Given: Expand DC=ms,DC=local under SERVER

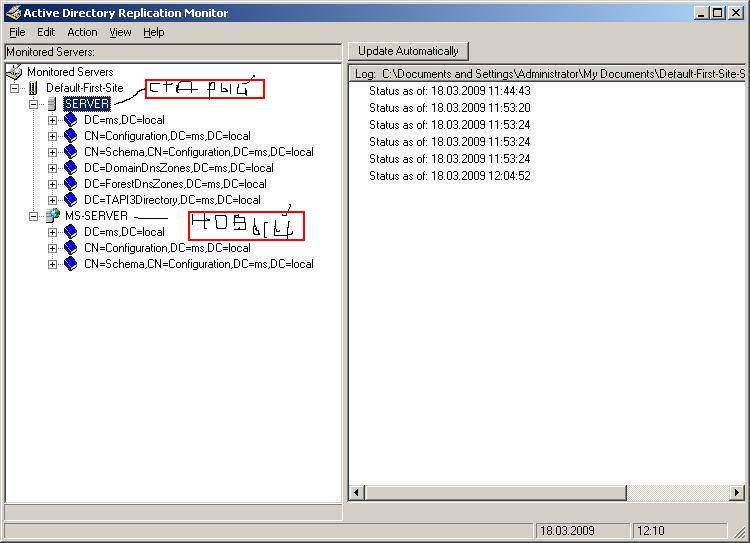Looking at the screenshot, I should coord(52,120).
